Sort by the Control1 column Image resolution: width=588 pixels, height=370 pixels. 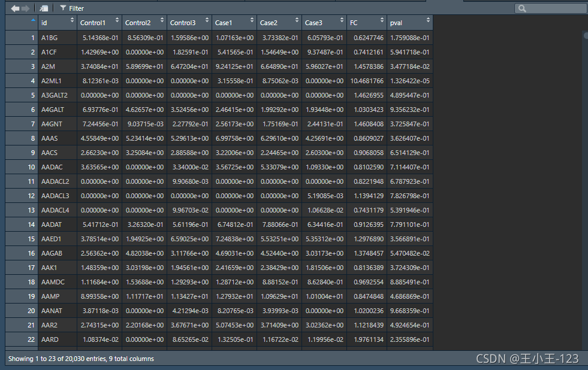point(99,23)
